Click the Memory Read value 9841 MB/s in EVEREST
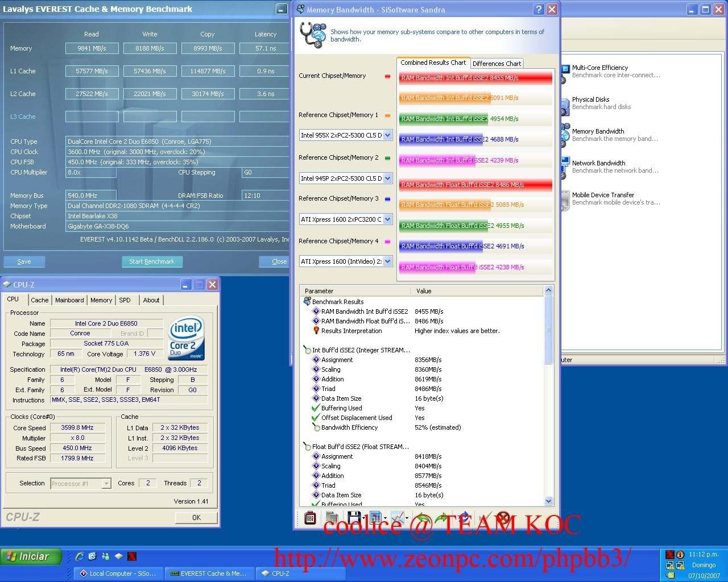728x582 pixels. point(92,48)
